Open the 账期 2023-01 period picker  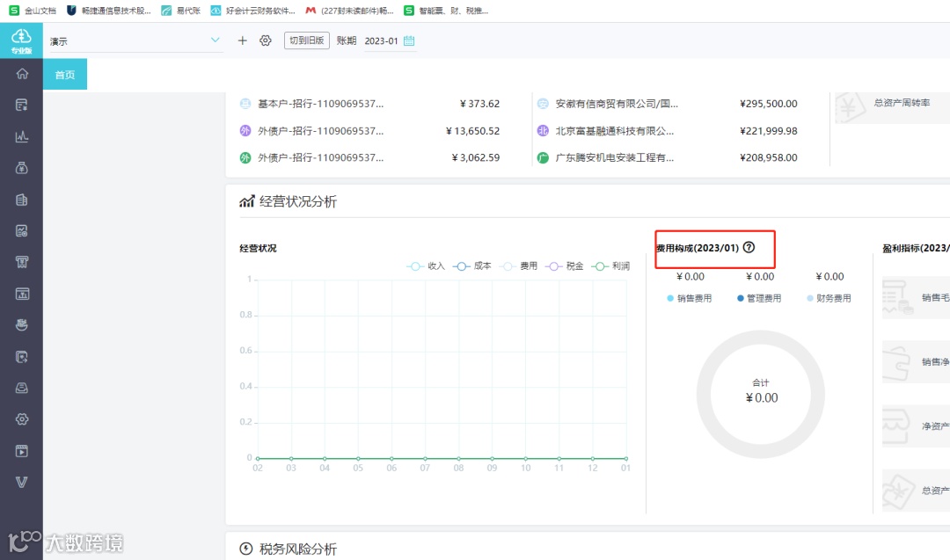pyautogui.click(x=390, y=40)
